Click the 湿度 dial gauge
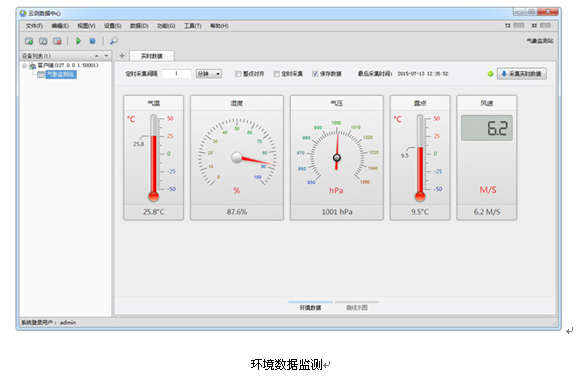This screenshot has height=376, width=583. pyautogui.click(x=237, y=157)
